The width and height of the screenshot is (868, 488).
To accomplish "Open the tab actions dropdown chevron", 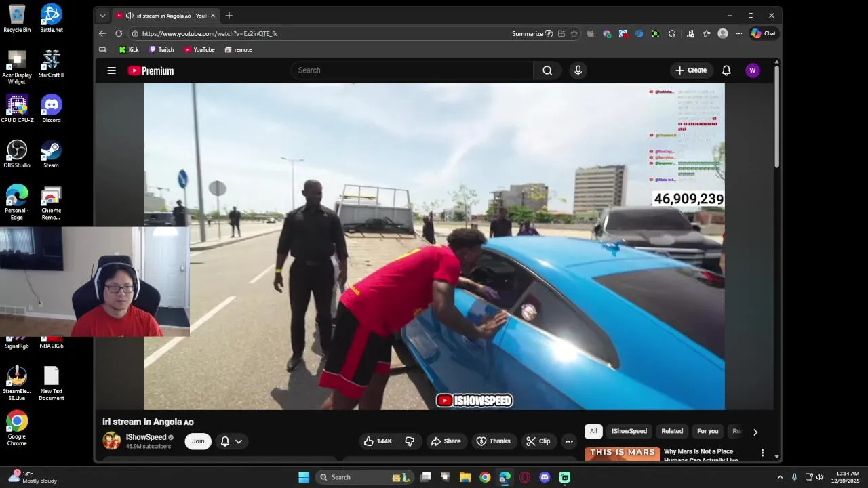I will click(102, 16).
